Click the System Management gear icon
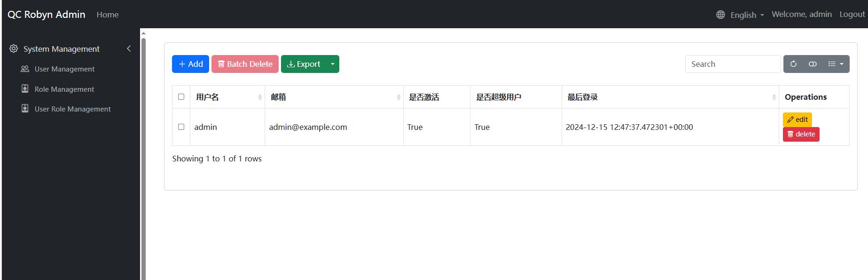Image resolution: width=868 pixels, height=280 pixels. pos(14,49)
